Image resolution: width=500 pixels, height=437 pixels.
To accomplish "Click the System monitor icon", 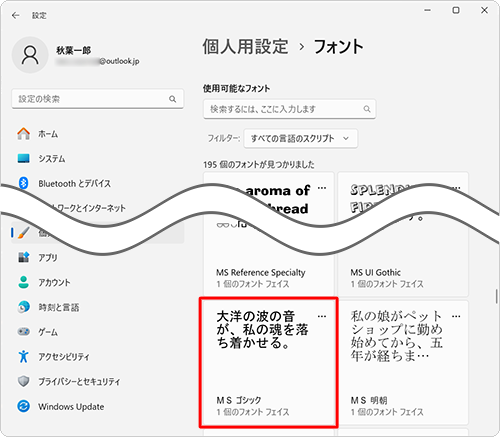I will 23,158.
